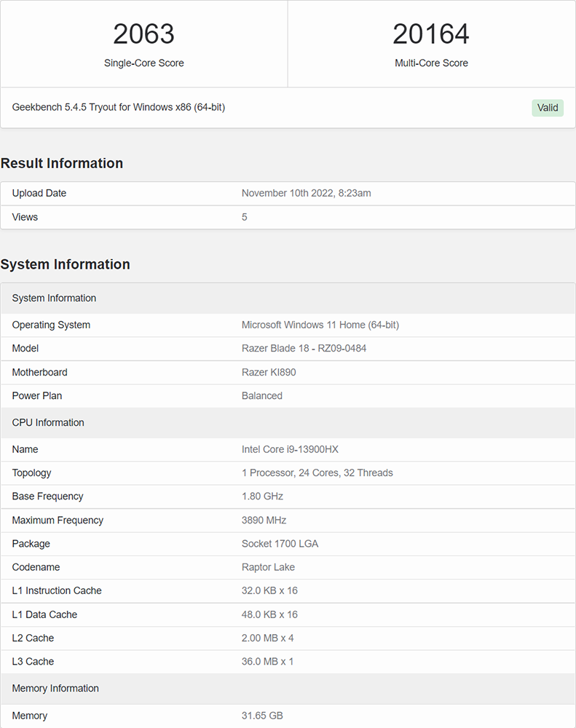Image resolution: width=576 pixels, height=728 pixels.
Task: Click the single-core score 2063
Action: pyautogui.click(x=143, y=34)
